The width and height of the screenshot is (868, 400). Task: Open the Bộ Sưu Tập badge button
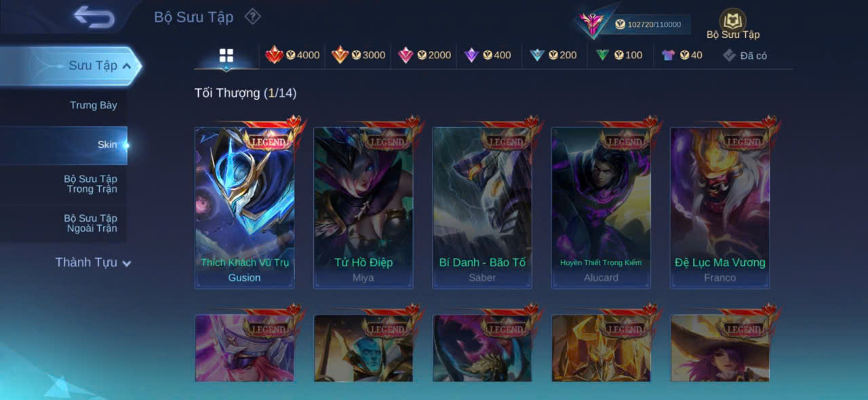(x=733, y=24)
